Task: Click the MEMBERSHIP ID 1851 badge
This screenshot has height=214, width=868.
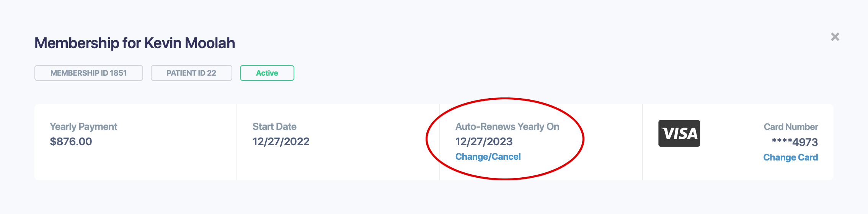Action: tap(89, 73)
